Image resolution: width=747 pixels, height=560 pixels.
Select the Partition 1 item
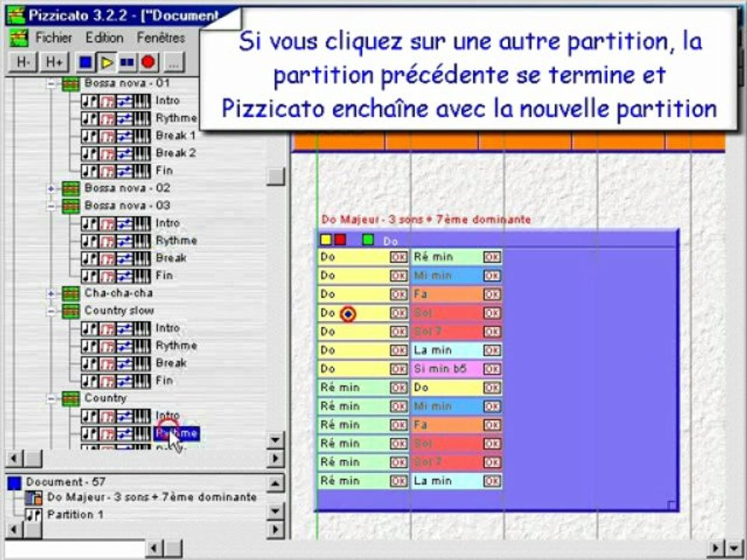pos(75,515)
